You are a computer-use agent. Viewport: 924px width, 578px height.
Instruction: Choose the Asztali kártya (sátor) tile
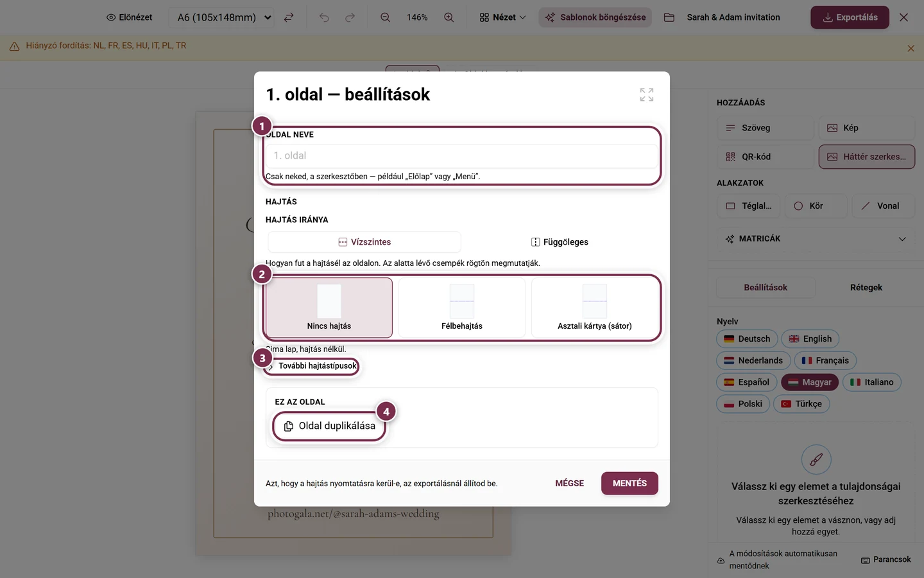tap(595, 308)
